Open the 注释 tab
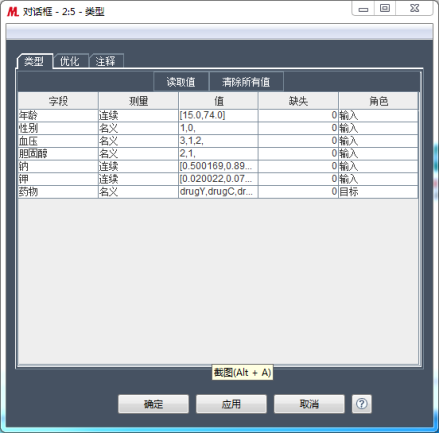Viewport: 439px width, 433px height. point(106,61)
